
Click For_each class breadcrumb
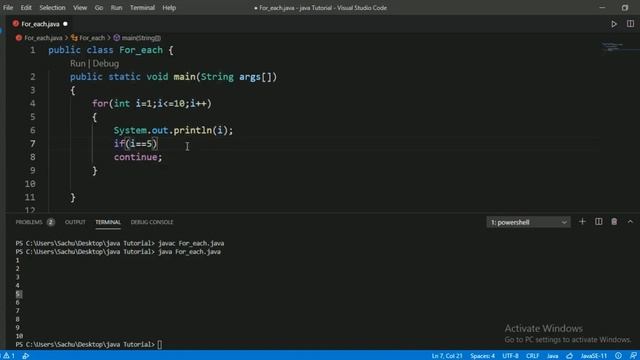click(92, 38)
